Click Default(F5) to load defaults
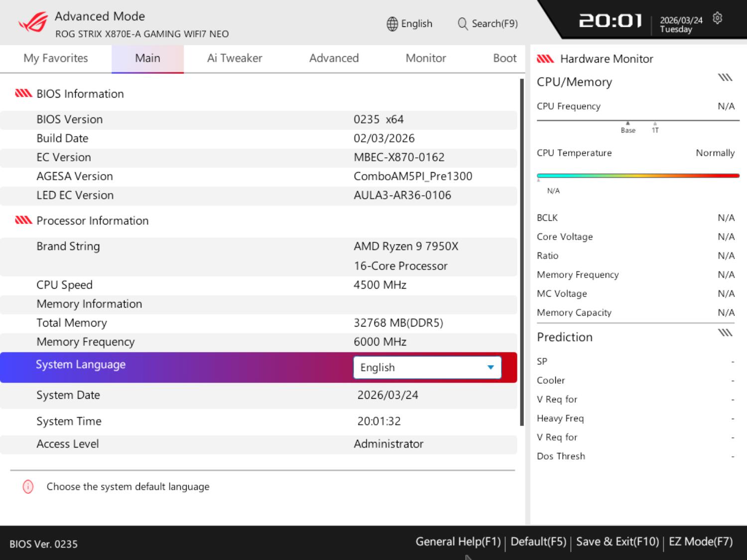Screen dimensions: 747x560 (x=538, y=542)
